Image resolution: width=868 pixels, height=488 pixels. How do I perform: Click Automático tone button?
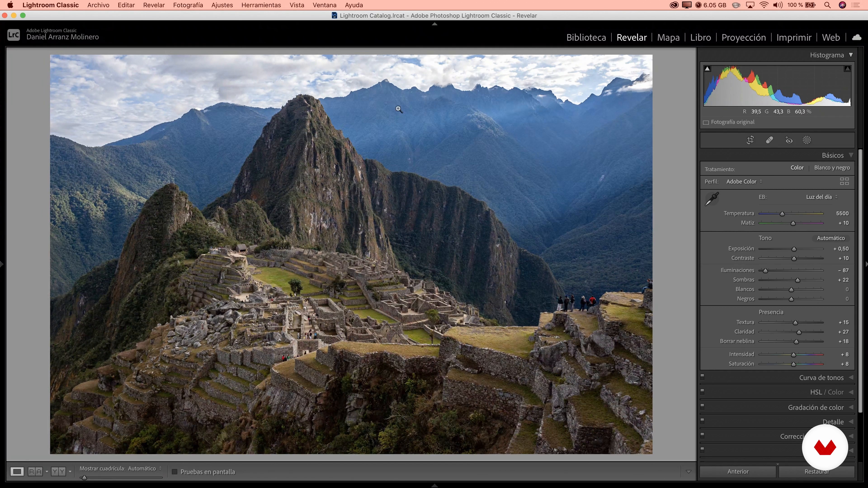[831, 238]
